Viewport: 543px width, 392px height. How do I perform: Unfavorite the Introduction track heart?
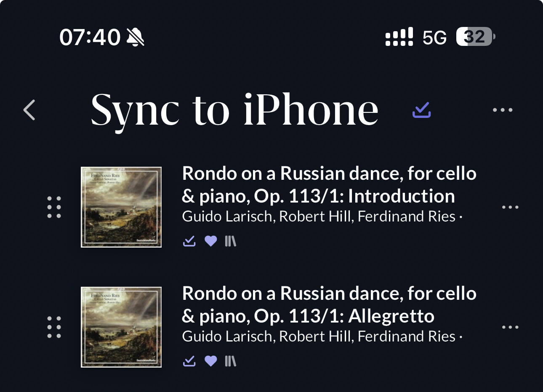pos(210,241)
